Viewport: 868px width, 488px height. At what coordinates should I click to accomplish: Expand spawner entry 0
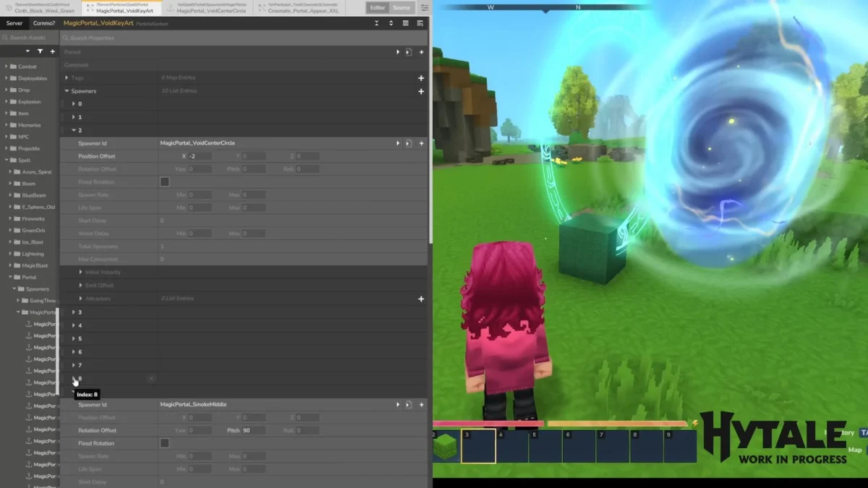pos(74,104)
